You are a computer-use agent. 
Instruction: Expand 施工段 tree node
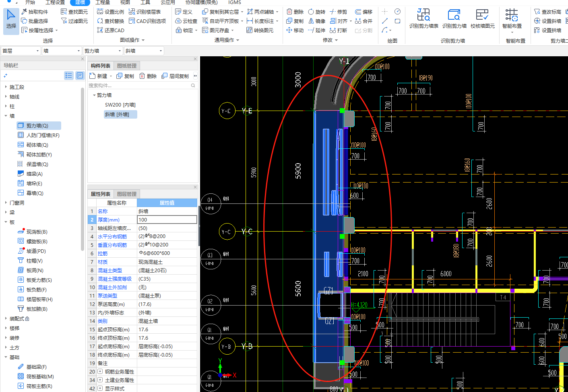click(6, 87)
